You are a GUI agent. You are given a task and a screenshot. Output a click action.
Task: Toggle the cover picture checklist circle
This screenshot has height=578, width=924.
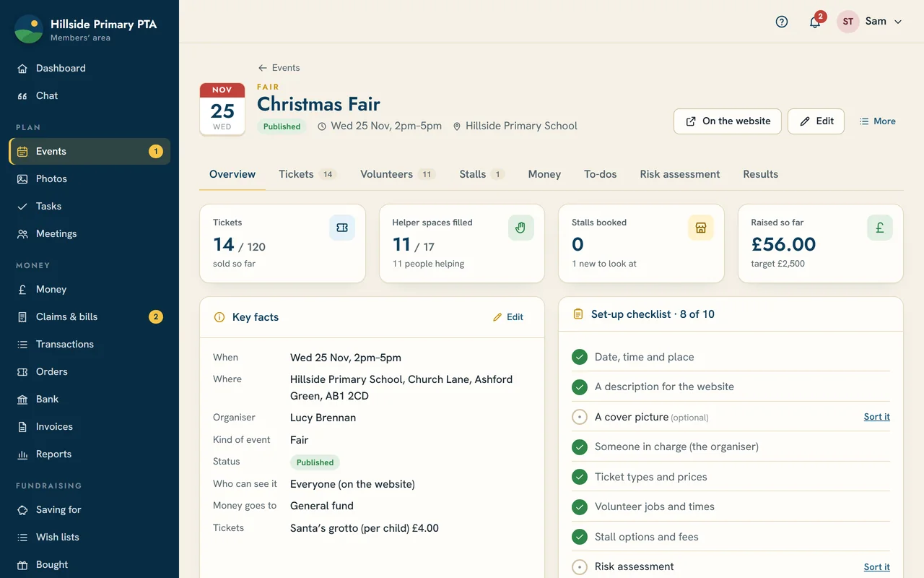(580, 417)
